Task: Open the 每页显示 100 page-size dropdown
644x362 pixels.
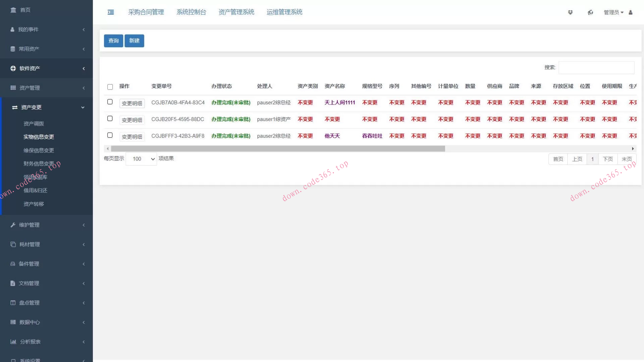Action: (x=141, y=159)
